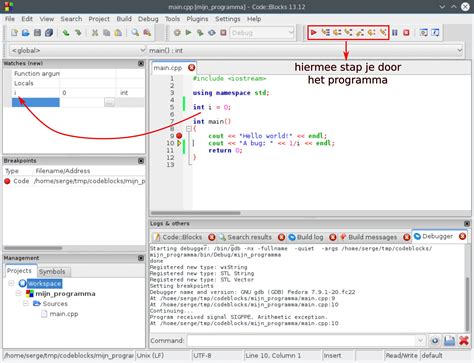Screen dimensions: 474x363
Task: Click the Abort build icon
Action: tap(223, 33)
